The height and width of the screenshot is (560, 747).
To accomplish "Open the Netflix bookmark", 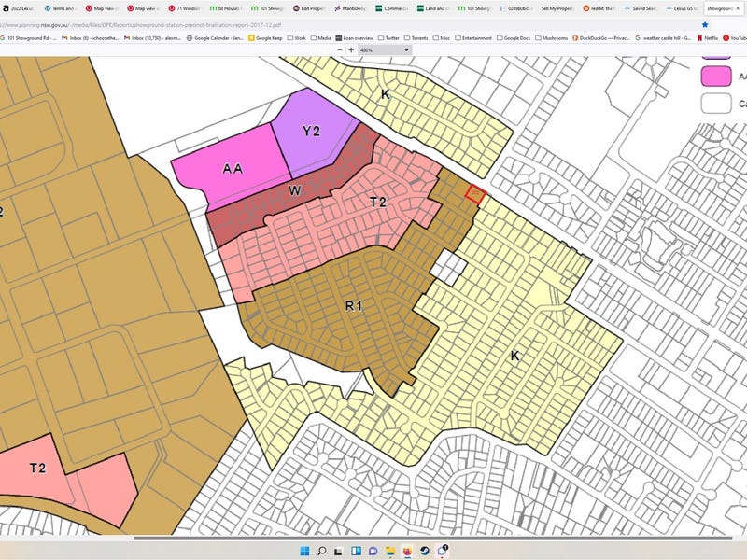I will pos(709,38).
